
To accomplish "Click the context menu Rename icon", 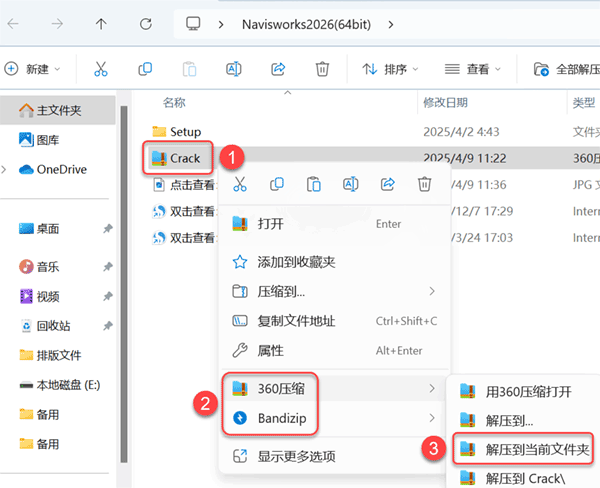I will coord(351,184).
